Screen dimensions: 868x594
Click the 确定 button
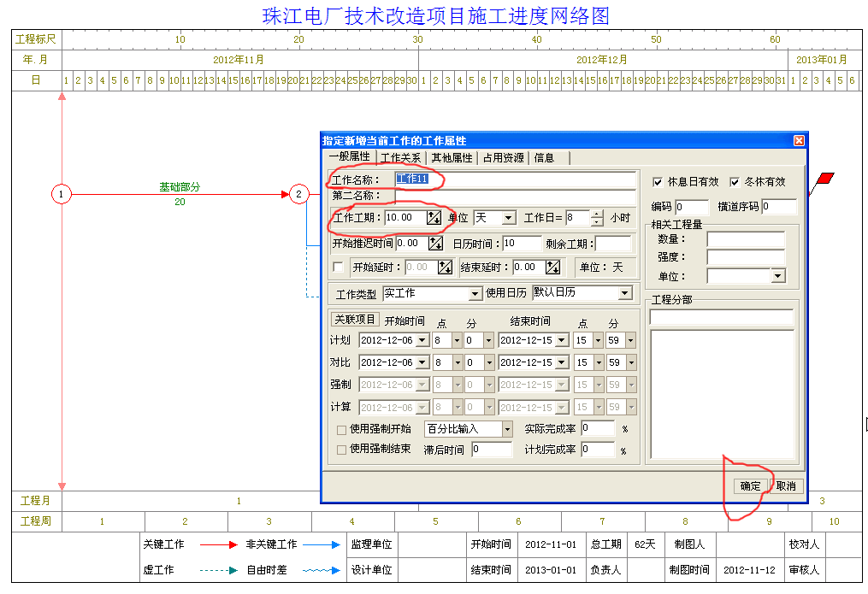[x=750, y=485]
